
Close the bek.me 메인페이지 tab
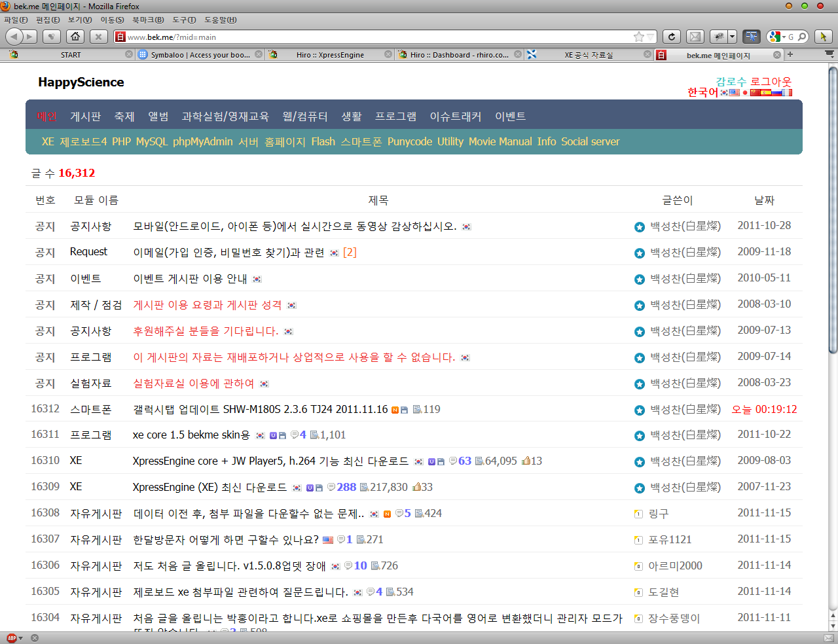777,55
